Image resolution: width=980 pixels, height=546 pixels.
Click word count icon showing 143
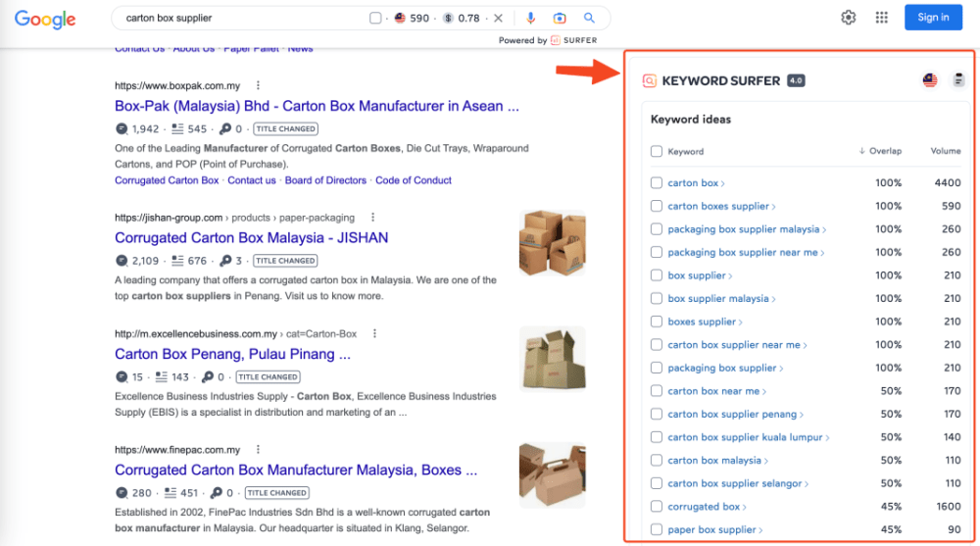(161, 377)
